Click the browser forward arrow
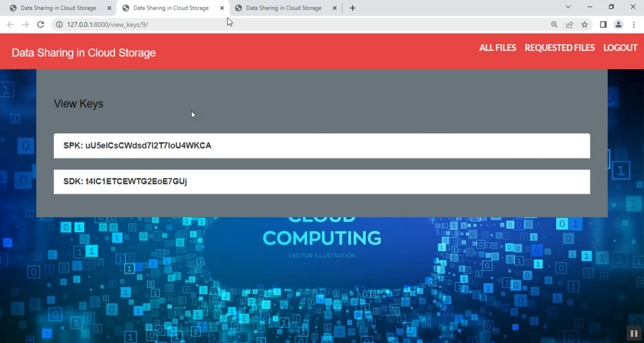The image size is (644, 343). [25, 24]
